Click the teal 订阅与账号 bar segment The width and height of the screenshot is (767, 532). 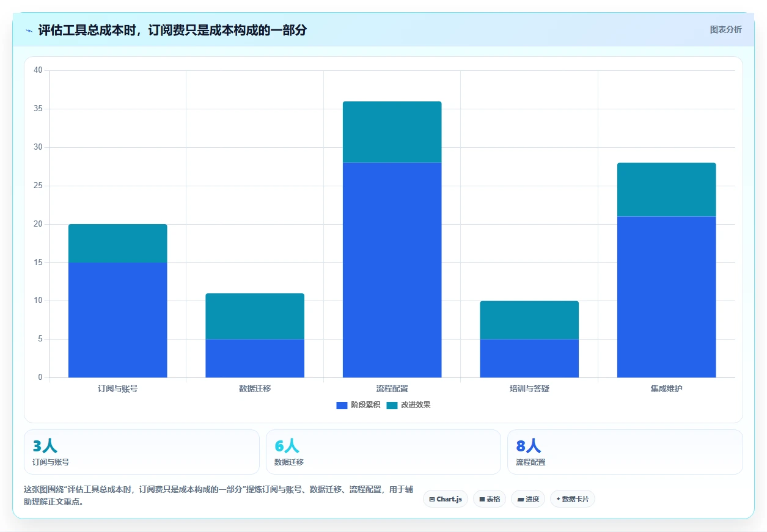click(117, 243)
